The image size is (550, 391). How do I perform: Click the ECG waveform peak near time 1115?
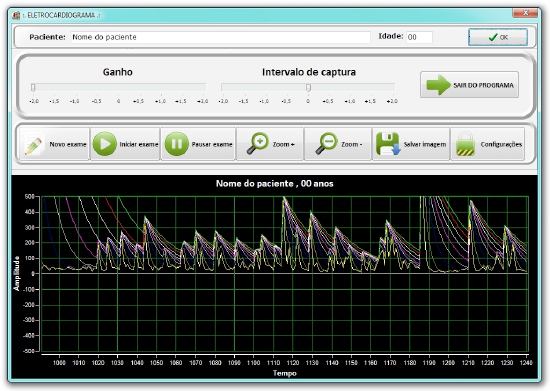pyautogui.click(x=283, y=198)
